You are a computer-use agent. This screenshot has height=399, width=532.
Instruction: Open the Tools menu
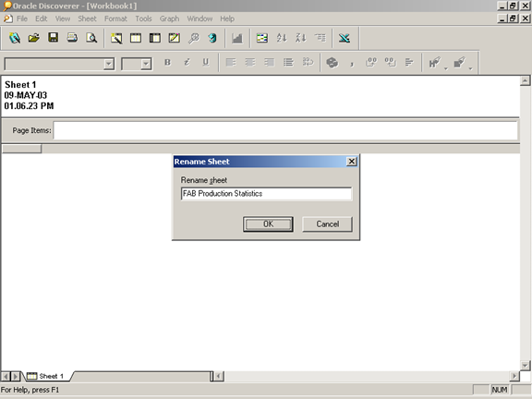coord(143,18)
